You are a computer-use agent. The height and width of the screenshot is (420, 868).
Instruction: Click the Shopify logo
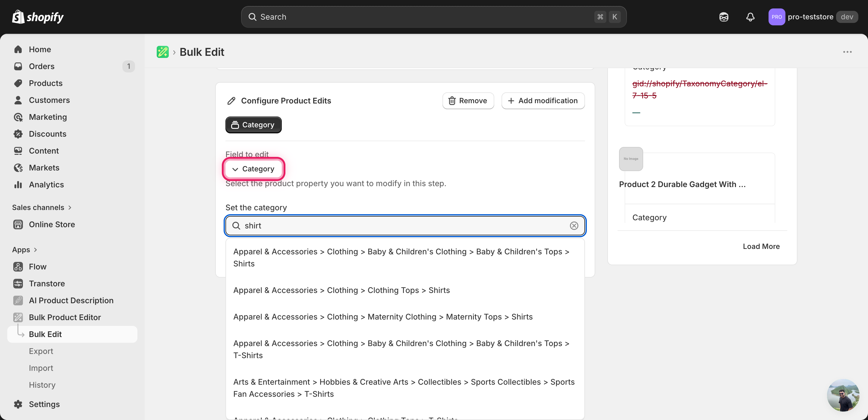(38, 17)
